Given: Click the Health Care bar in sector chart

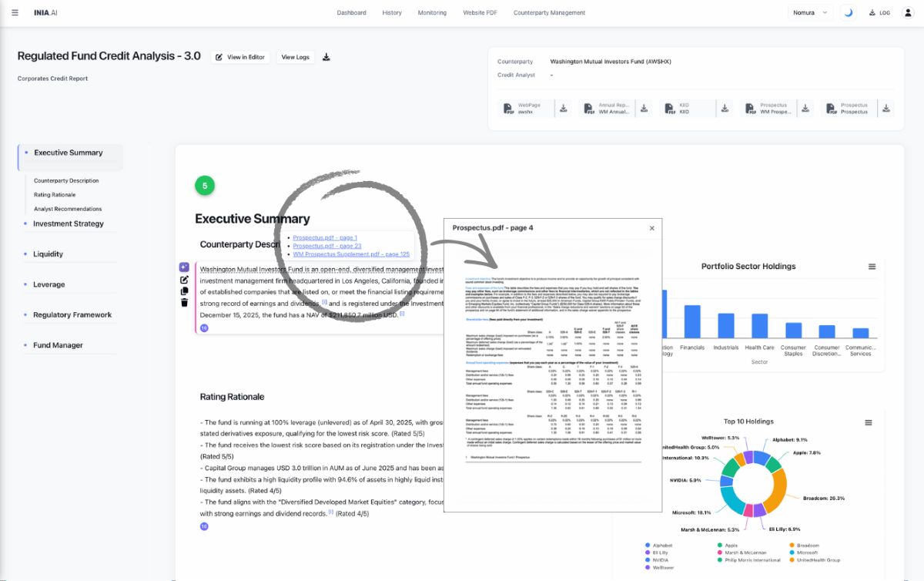Looking at the screenshot, I should [759, 326].
